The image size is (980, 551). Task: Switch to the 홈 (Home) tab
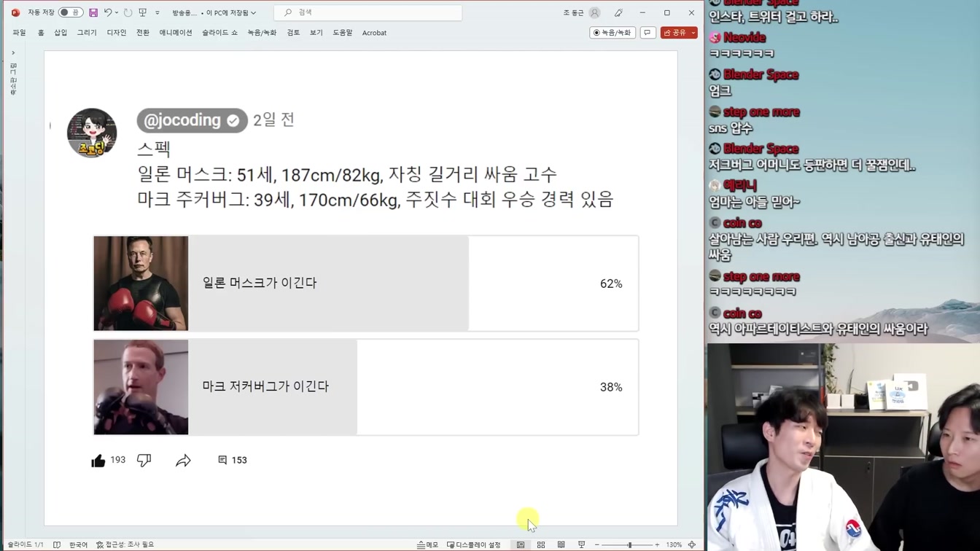(41, 33)
